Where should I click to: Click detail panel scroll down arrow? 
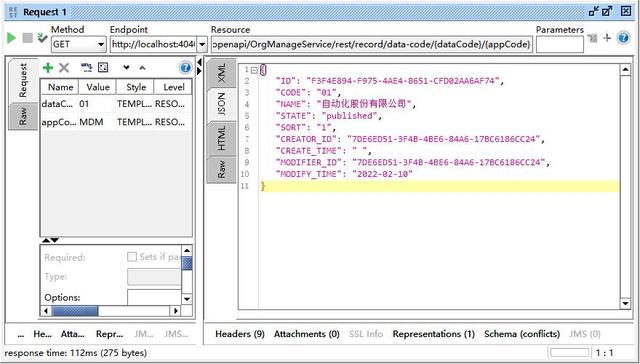pos(187,299)
